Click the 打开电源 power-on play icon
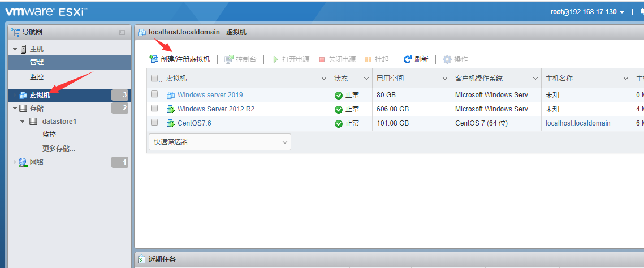The height and width of the screenshot is (268, 644). pyautogui.click(x=275, y=59)
